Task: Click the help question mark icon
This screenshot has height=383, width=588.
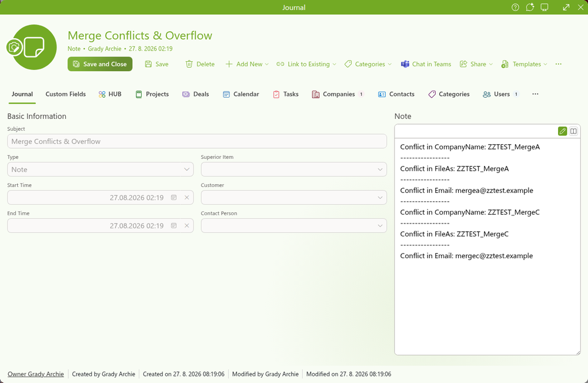Action: pyautogui.click(x=515, y=7)
